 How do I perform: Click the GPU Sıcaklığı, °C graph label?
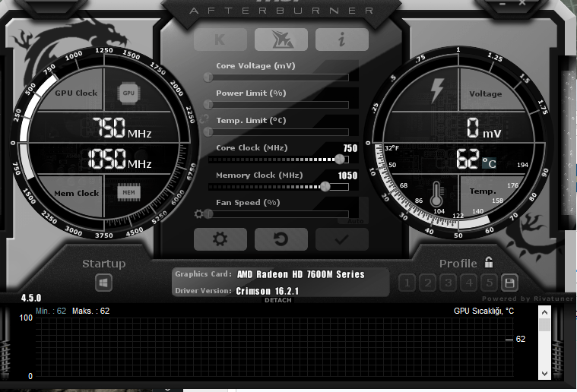coord(483,311)
